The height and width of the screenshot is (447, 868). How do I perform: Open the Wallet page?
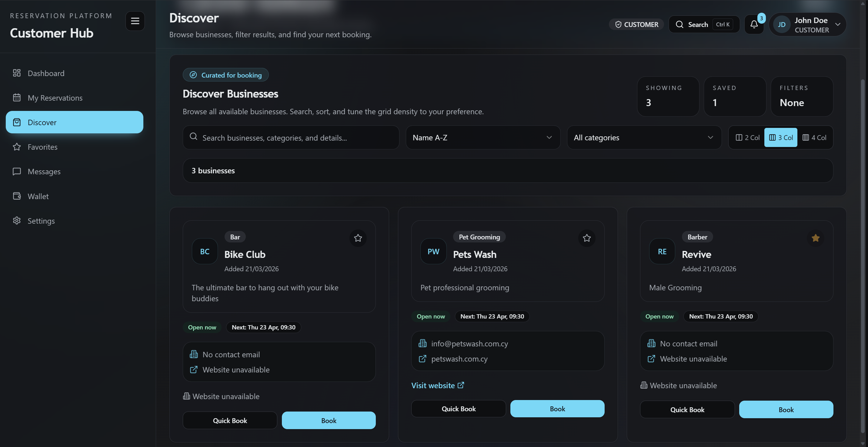(38, 196)
